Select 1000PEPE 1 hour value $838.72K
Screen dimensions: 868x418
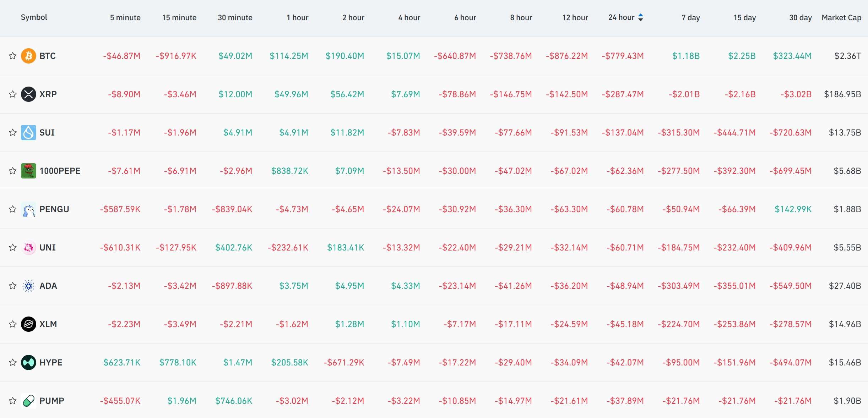tap(290, 171)
